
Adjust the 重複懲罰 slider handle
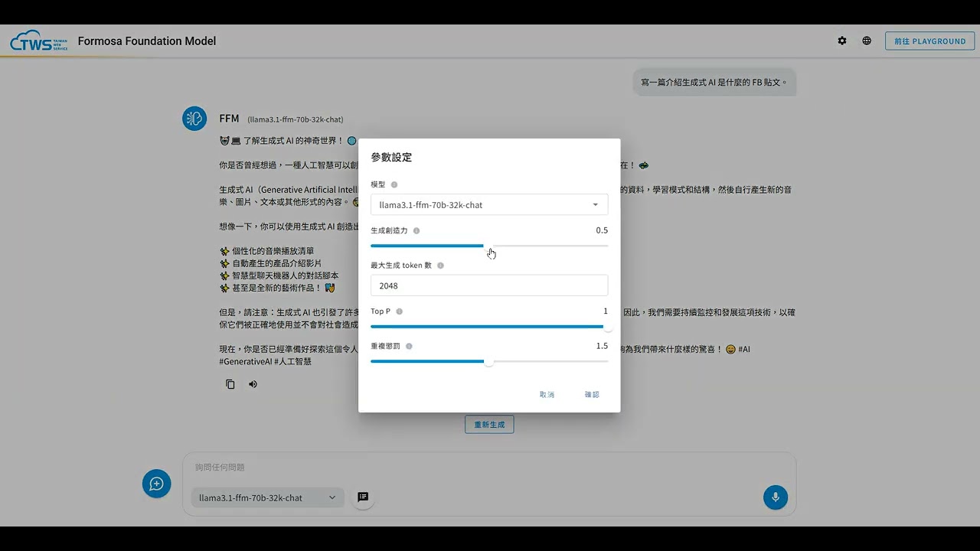[x=488, y=361]
